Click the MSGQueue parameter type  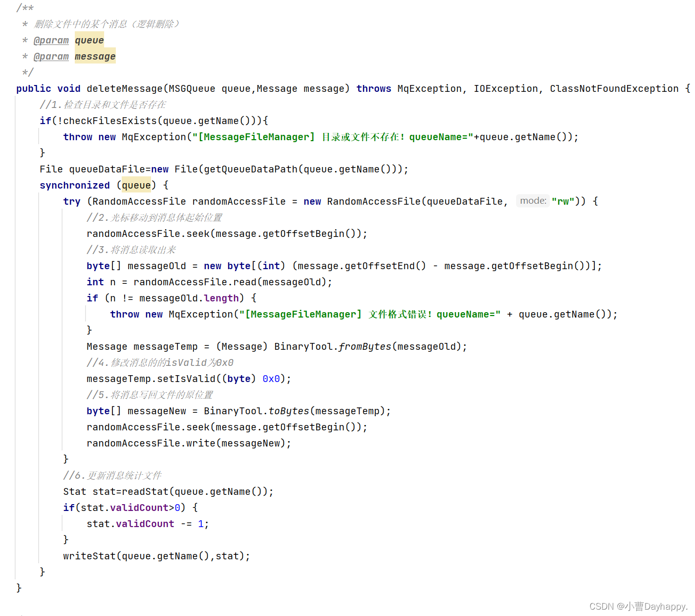[192, 88]
